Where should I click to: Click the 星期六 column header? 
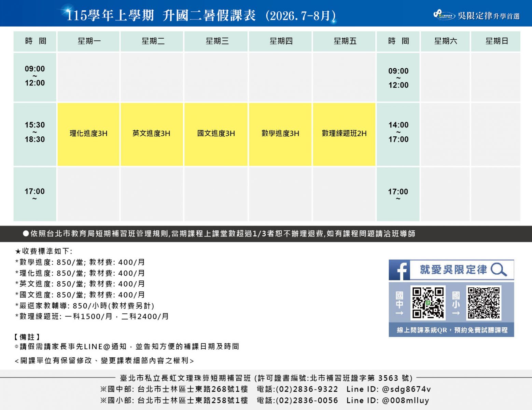click(x=445, y=41)
